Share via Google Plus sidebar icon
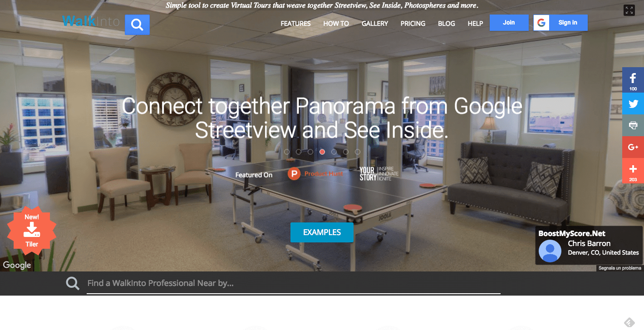644x330 pixels. point(633,147)
